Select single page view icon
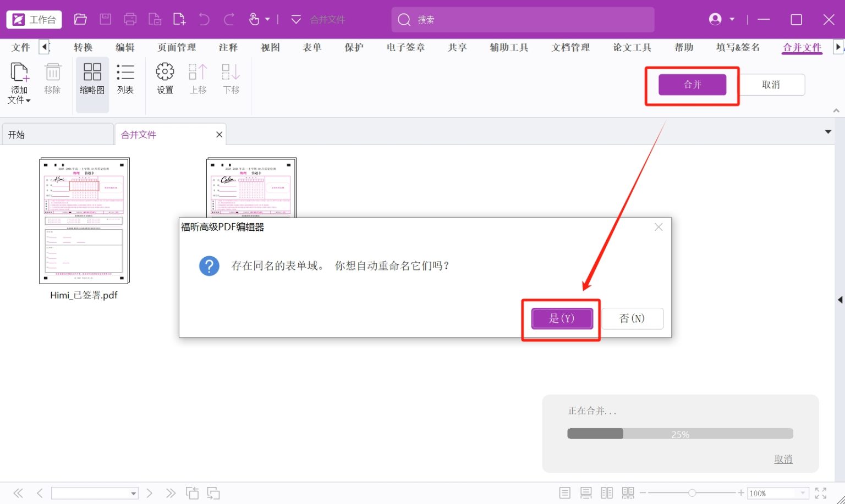 click(x=564, y=493)
